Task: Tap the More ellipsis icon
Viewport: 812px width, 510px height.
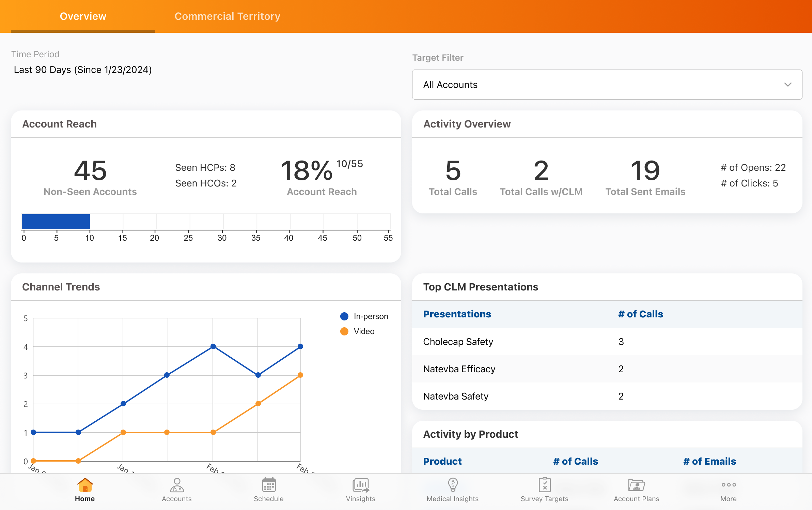Action: click(729, 485)
